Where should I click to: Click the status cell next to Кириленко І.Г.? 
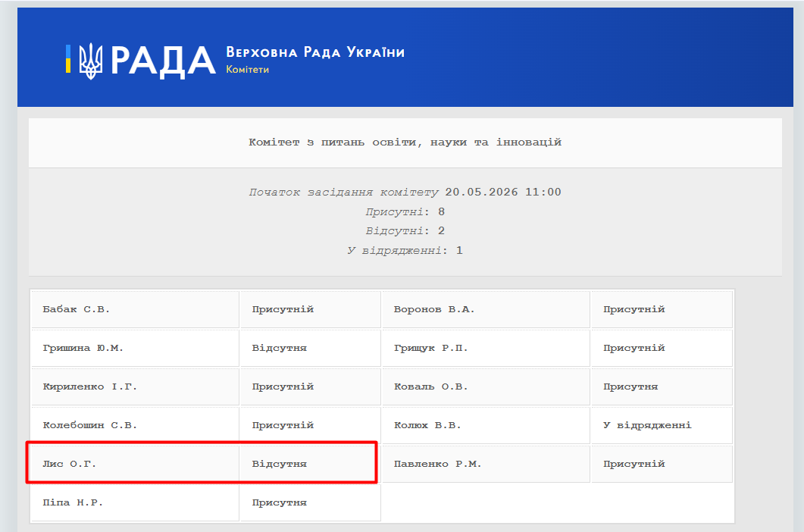coord(310,386)
